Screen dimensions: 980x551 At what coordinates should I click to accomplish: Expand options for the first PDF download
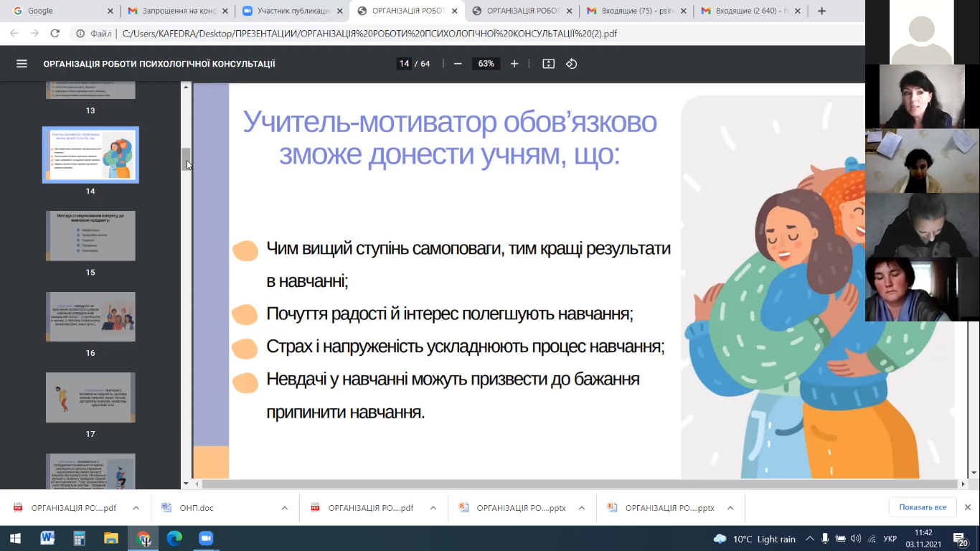coord(136,508)
